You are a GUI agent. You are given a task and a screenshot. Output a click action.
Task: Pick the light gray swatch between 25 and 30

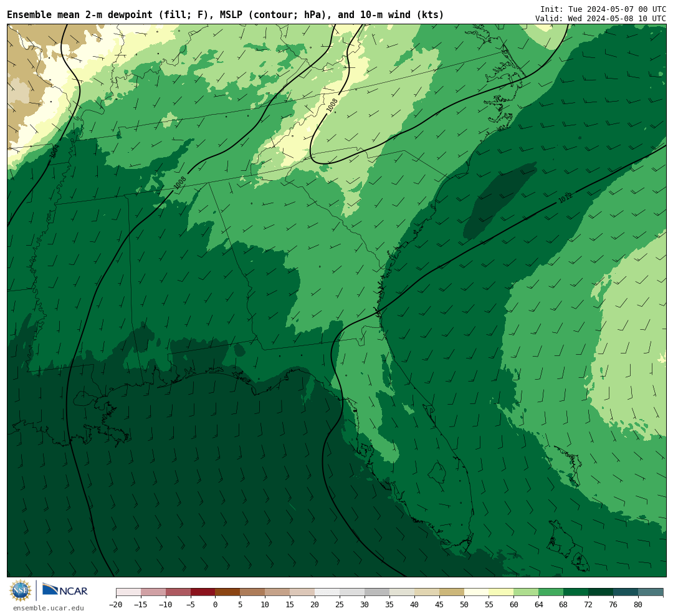(352, 592)
